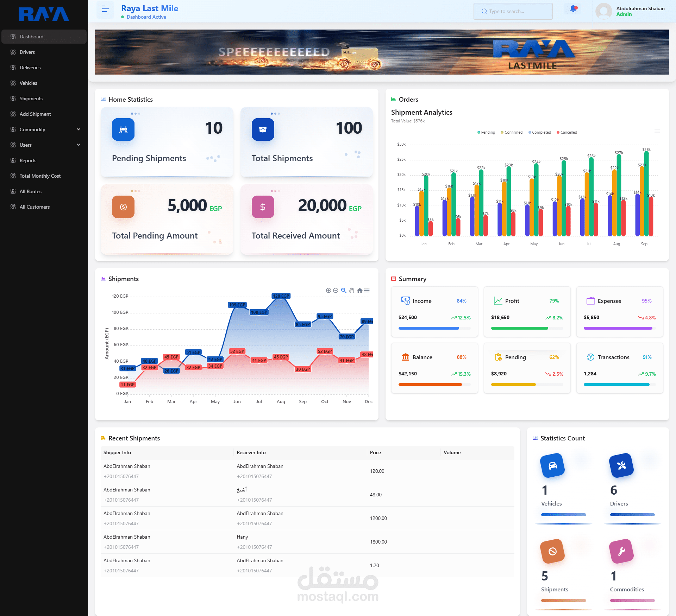
Task: Open Drivers page from sidebar
Action: [27, 52]
